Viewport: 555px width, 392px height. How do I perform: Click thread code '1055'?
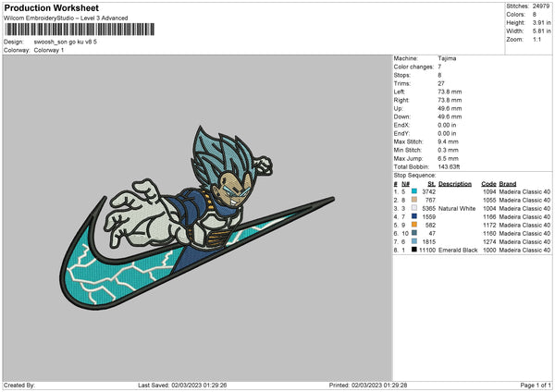click(x=489, y=201)
